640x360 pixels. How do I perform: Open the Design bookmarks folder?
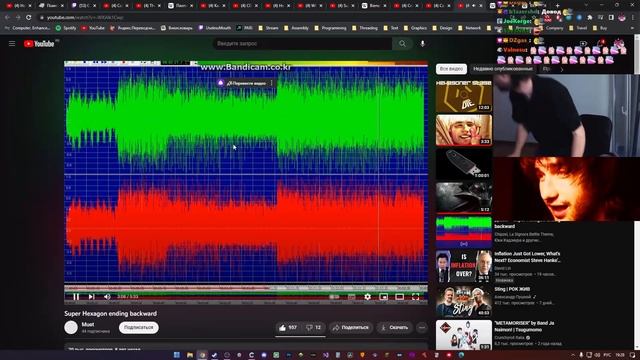pyautogui.click(x=442, y=28)
